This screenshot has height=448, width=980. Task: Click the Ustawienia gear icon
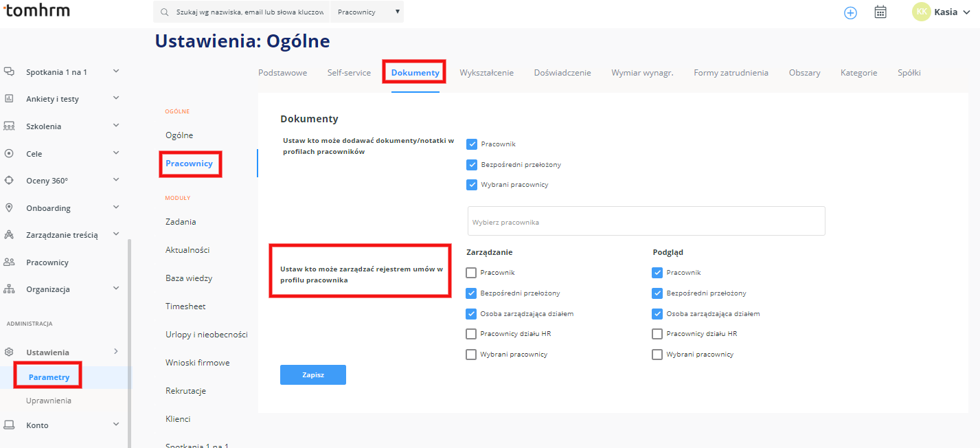tap(10, 352)
